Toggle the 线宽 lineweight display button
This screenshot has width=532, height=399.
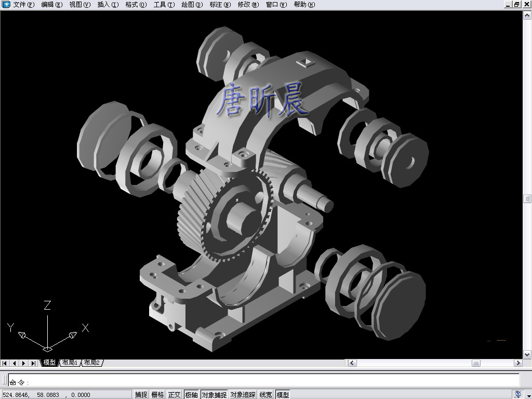click(x=265, y=395)
